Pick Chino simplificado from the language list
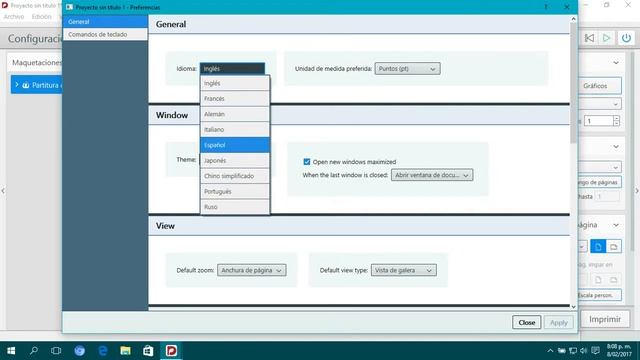Viewport: 640px width, 360px height. click(235, 176)
